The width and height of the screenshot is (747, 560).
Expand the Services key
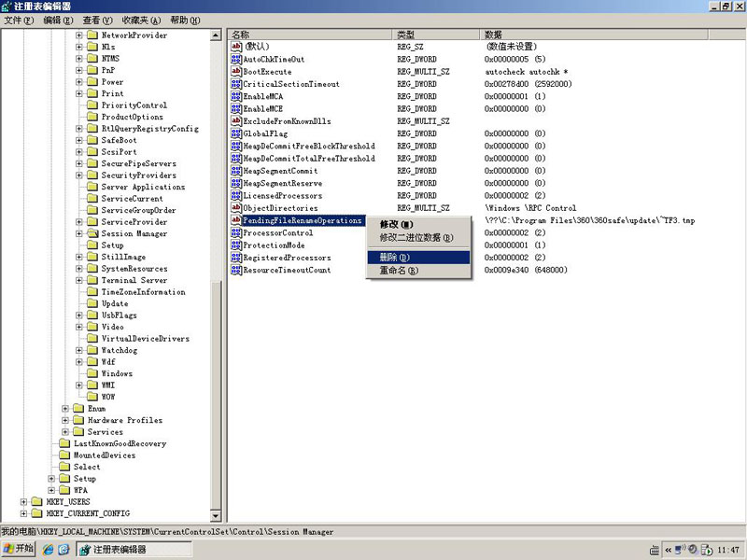[65, 432]
